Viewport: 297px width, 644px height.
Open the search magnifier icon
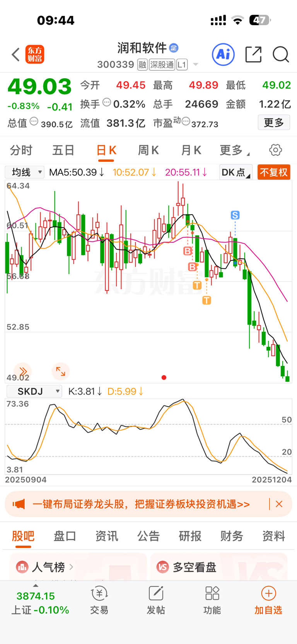(x=281, y=55)
